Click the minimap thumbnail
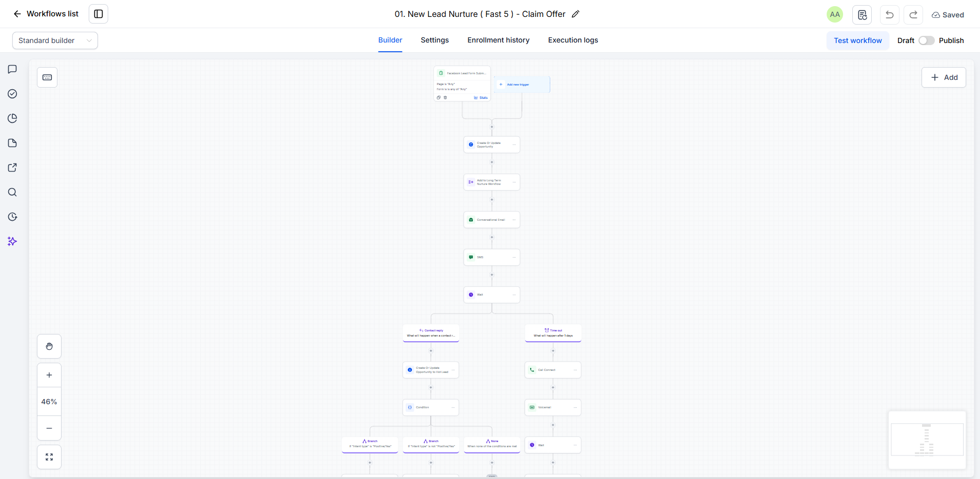 (x=927, y=440)
